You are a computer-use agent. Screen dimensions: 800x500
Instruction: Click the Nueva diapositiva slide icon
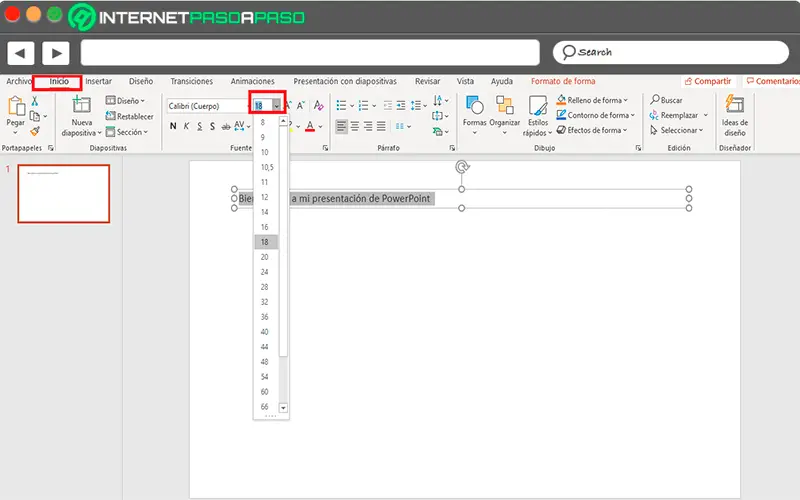[81, 105]
